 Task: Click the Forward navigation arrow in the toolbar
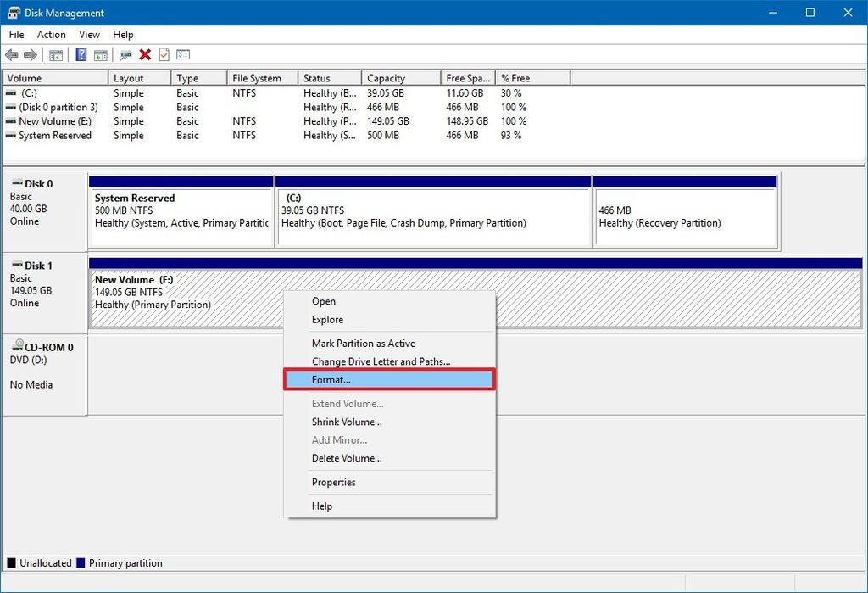[30, 54]
